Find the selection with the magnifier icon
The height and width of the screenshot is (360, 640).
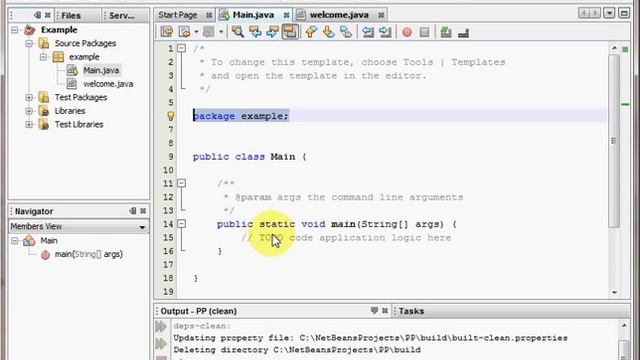(x=238, y=32)
